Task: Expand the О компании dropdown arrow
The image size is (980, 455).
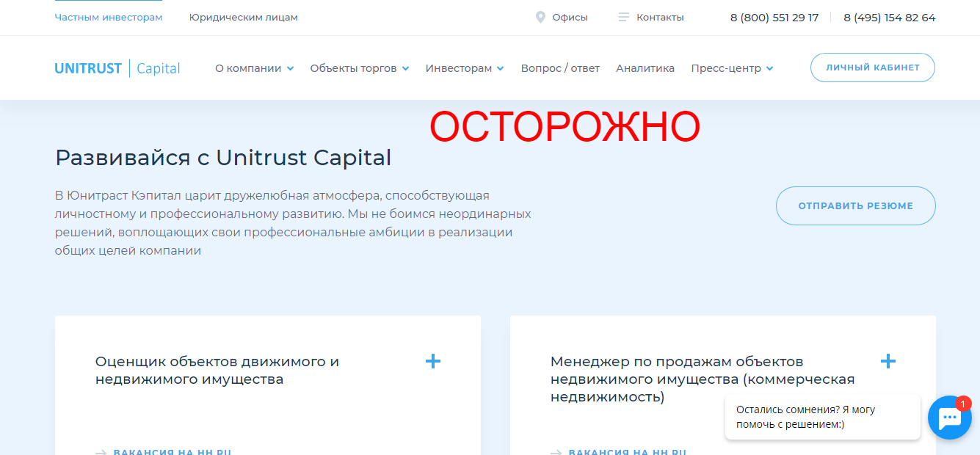Action: tap(291, 68)
